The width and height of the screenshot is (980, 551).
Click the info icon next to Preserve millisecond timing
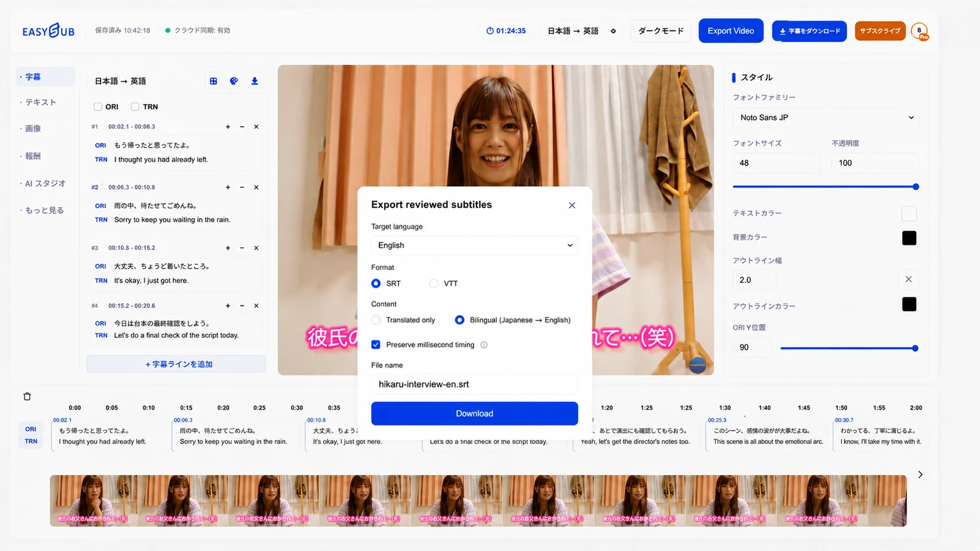pyautogui.click(x=484, y=345)
